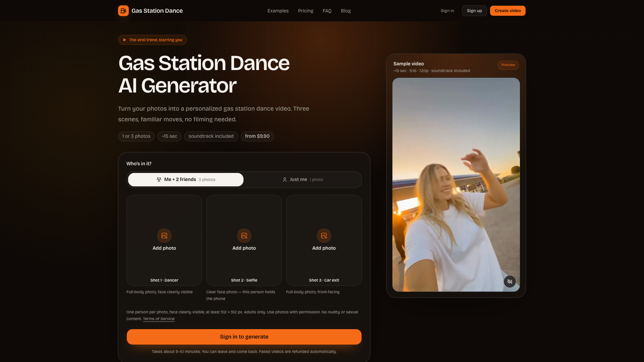Click the Sign up button
The width and height of the screenshot is (644, 362).
click(474, 11)
